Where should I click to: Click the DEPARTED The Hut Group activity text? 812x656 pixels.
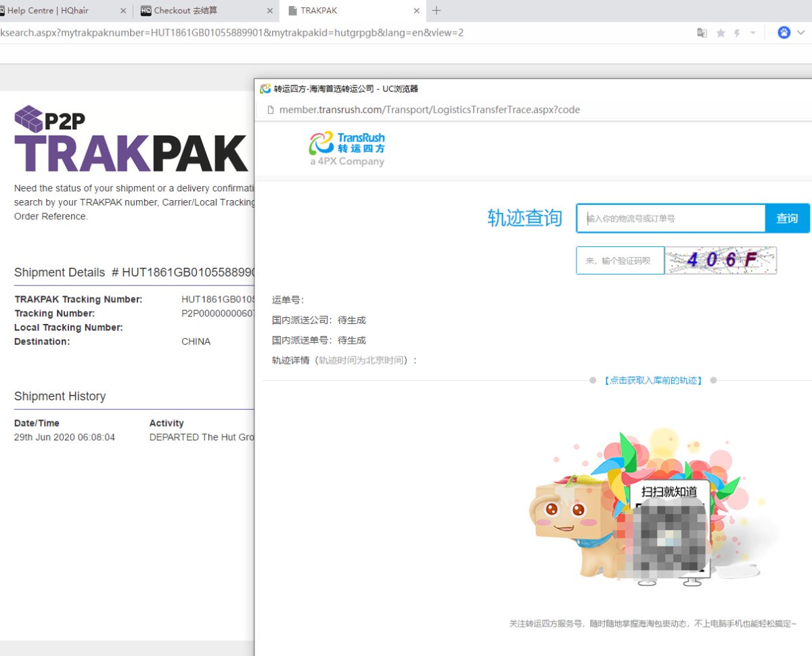pos(202,438)
